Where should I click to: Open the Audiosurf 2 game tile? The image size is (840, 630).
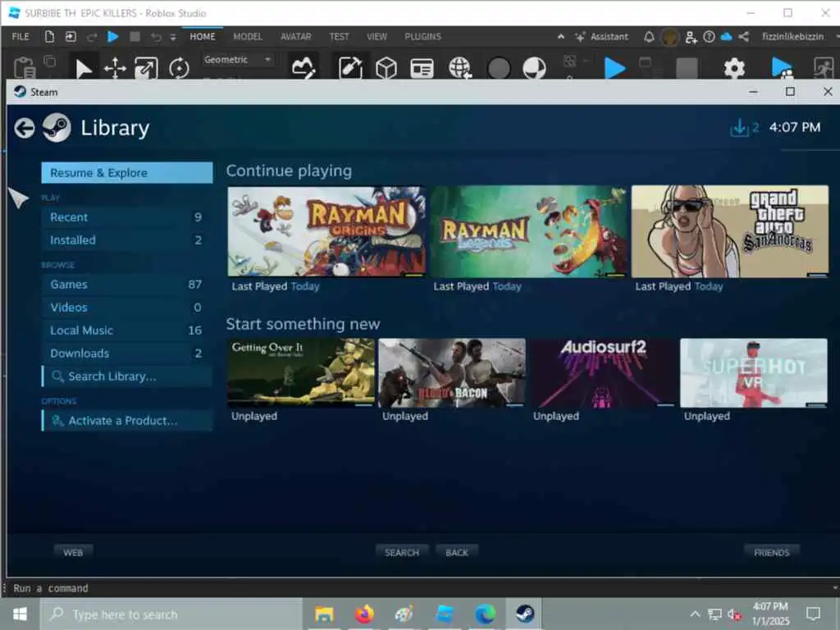tap(603, 373)
